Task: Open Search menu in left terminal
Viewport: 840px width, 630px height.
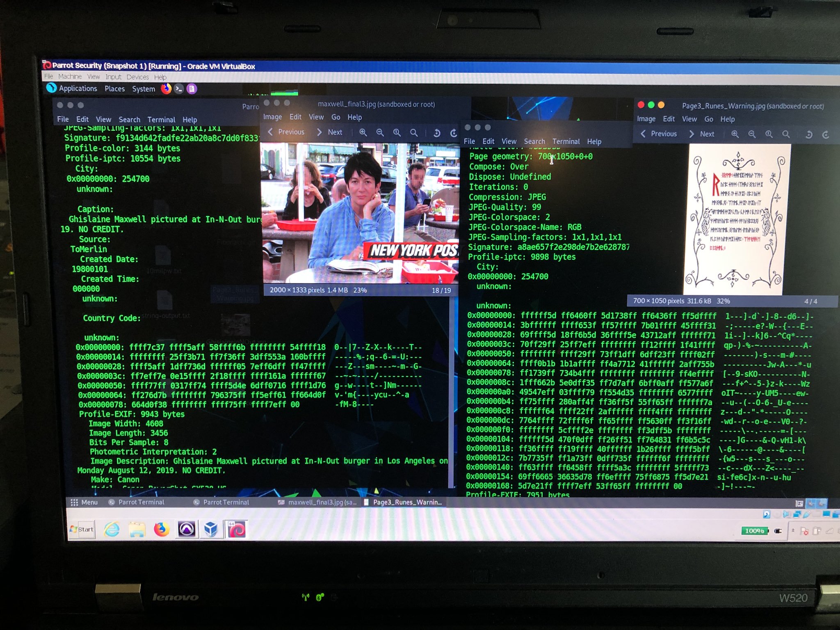Action: [129, 119]
